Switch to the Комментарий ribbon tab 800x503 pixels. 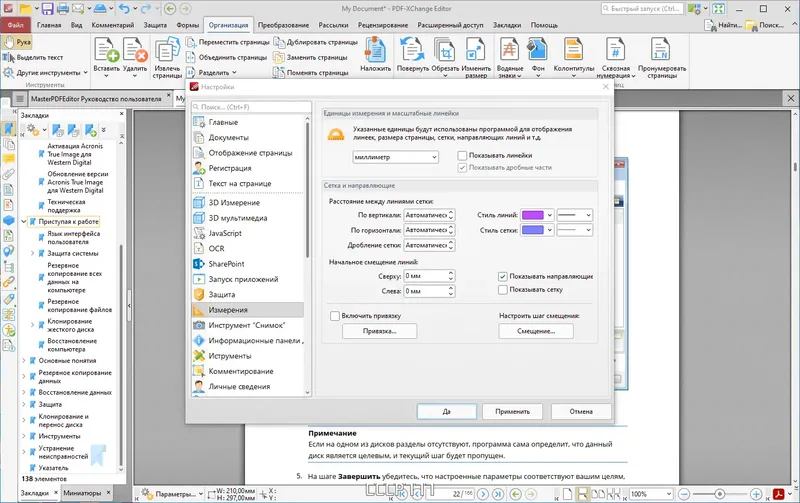click(x=113, y=24)
